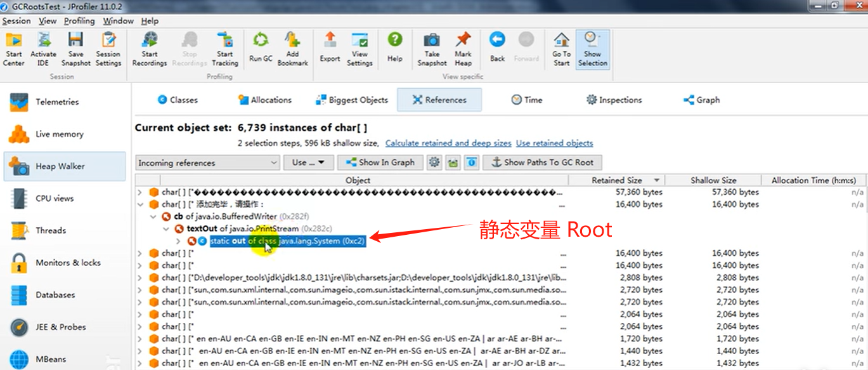Sort by the Retained Size column header
This screenshot has height=370, width=868.
tap(616, 180)
